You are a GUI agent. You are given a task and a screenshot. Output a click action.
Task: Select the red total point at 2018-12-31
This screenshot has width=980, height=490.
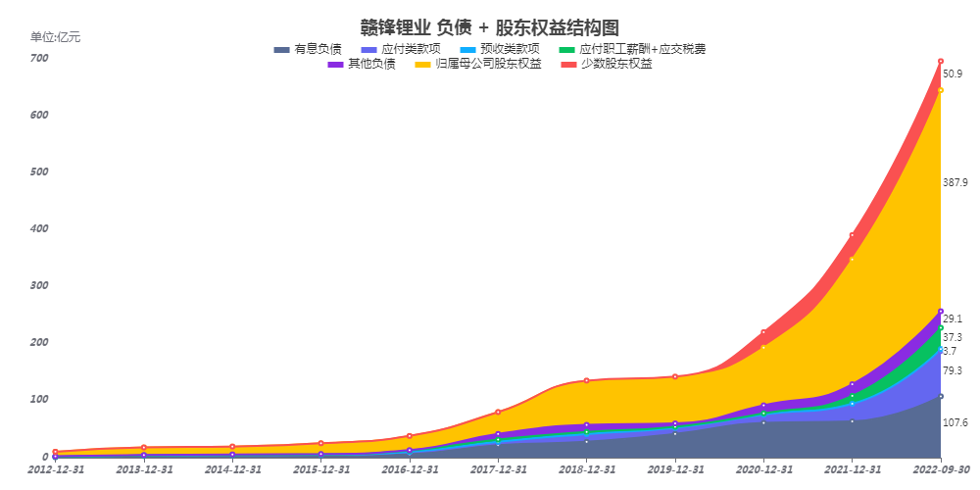click(x=586, y=380)
